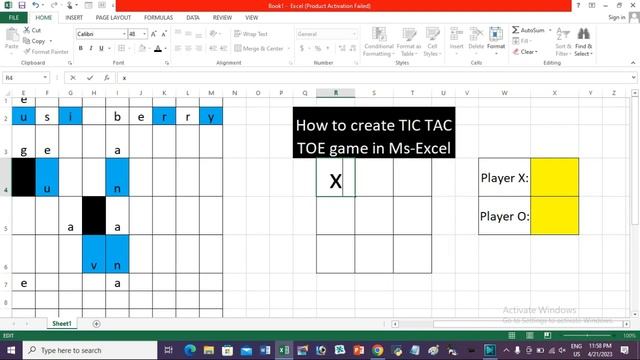The height and width of the screenshot is (360, 640).
Task: Click the Delete cells icon
Action: point(476,34)
